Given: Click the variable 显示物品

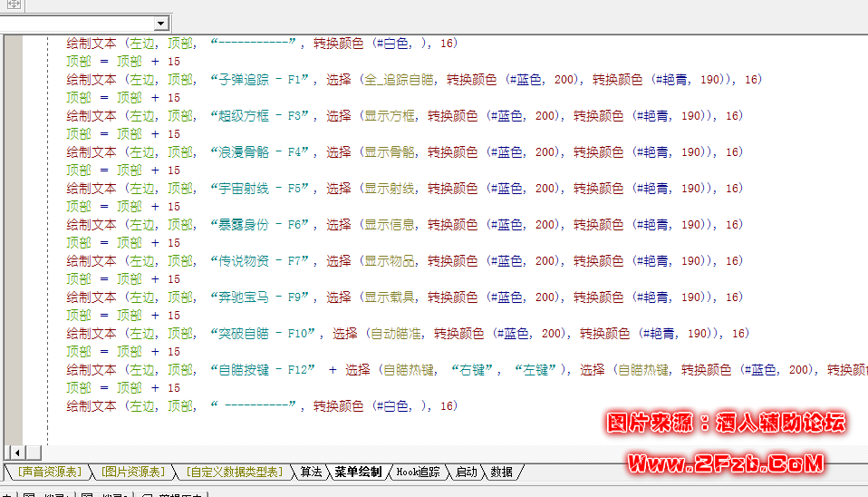Looking at the screenshot, I should (390, 261).
